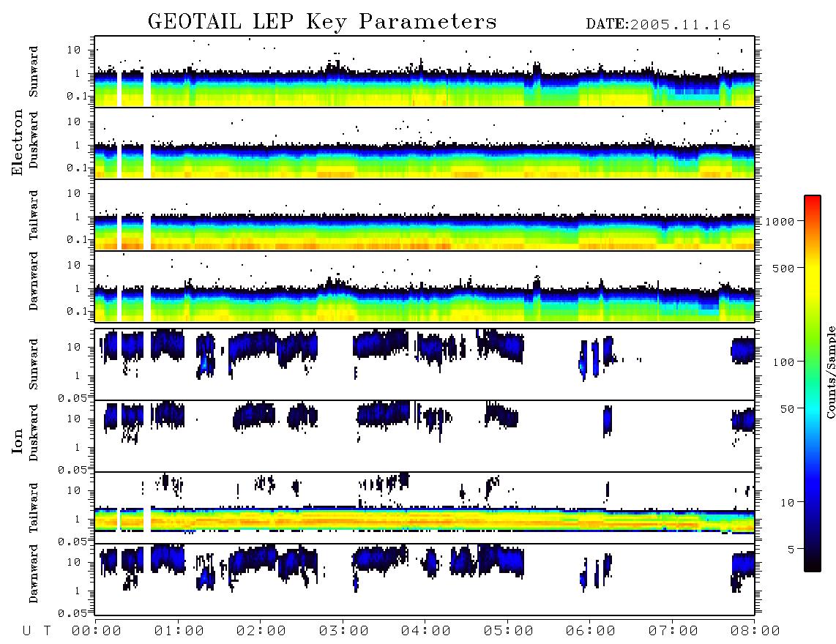
Task: Click the 07:00 time axis label
Action: [673, 631]
